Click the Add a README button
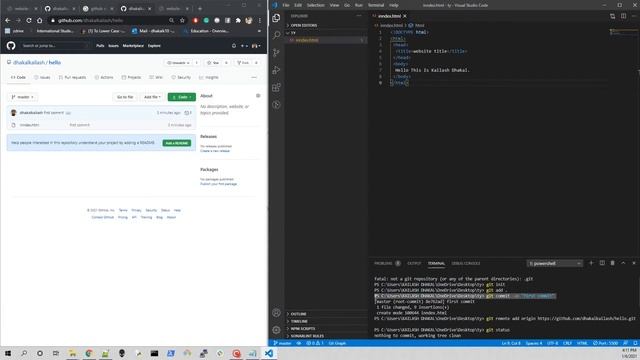The height and width of the screenshot is (360, 640). click(x=177, y=143)
